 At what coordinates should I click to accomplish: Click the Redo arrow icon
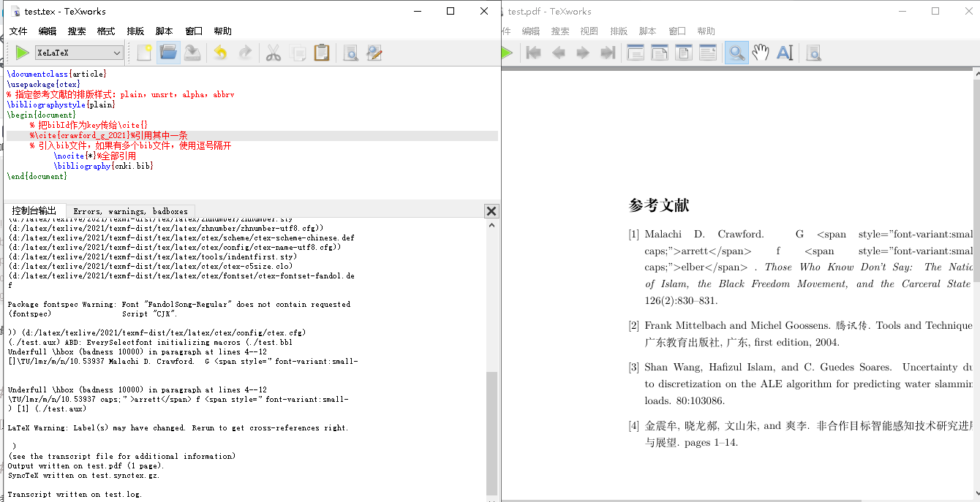point(245,53)
